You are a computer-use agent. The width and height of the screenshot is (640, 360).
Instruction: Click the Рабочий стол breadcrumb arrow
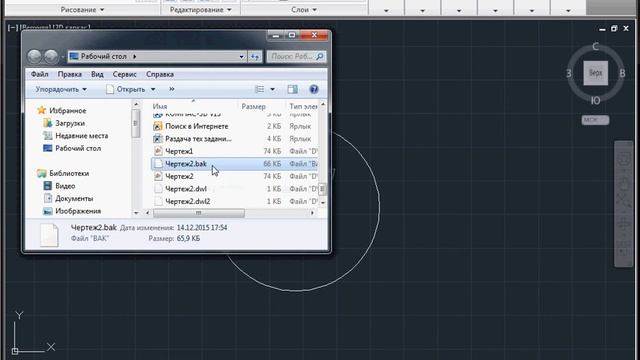tap(135, 56)
